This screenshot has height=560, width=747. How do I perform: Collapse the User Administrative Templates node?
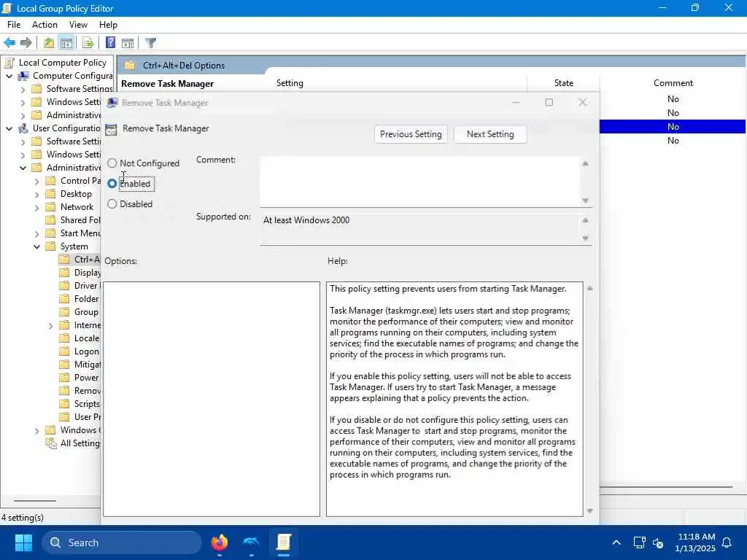click(x=23, y=168)
